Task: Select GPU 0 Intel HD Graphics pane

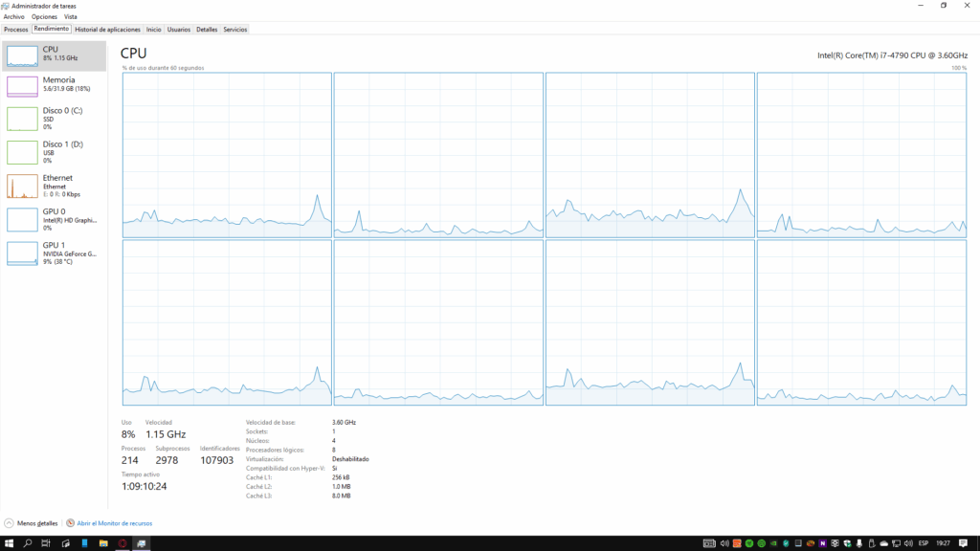Action: [53, 219]
